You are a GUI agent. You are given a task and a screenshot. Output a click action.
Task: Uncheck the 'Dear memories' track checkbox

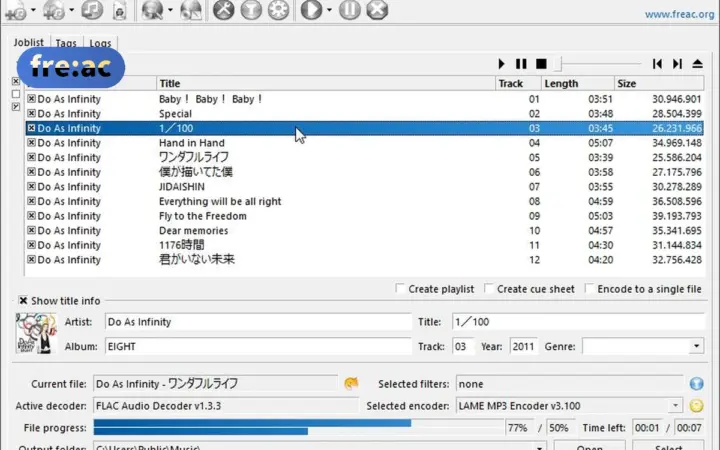point(31,231)
